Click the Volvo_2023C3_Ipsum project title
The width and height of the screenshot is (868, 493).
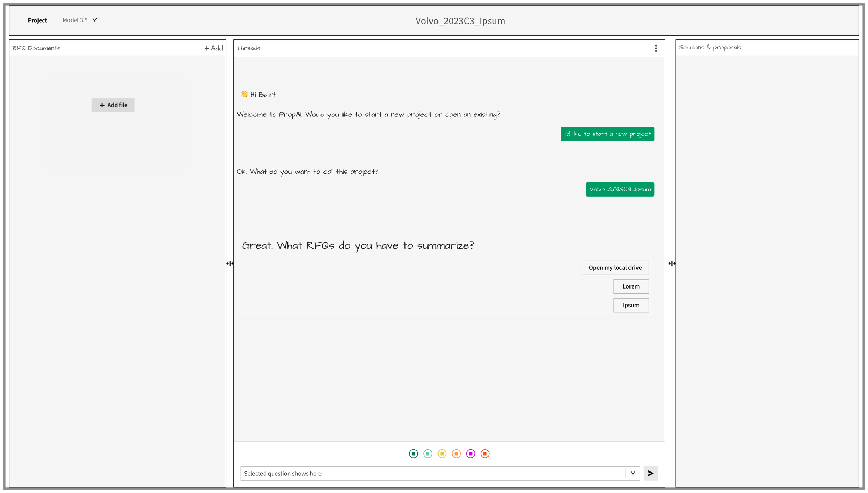[460, 21]
